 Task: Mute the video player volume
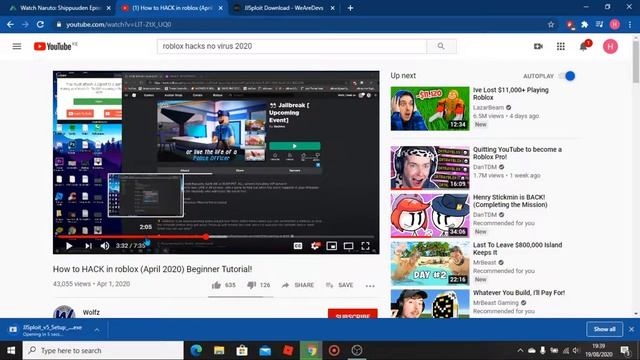click(x=105, y=246)
